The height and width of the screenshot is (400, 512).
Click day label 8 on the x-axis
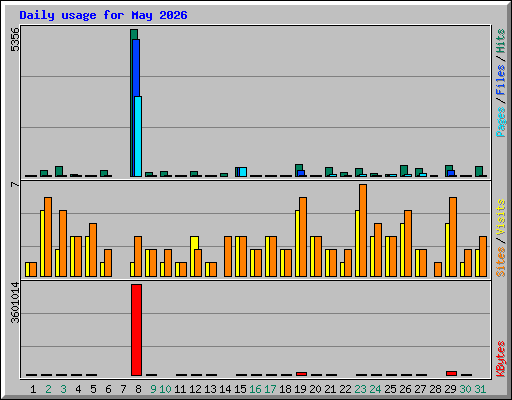click(138, 389)
